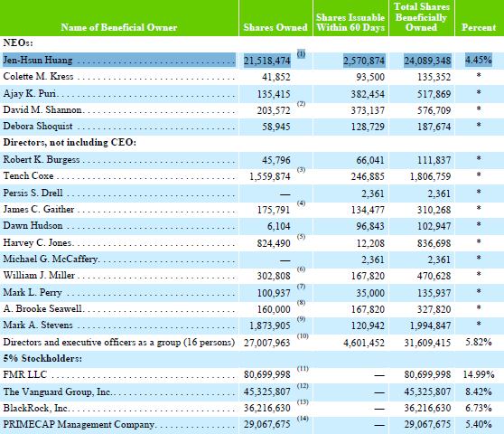This screenshot has width=504, height=434.
Task: Click the Shares Issuable Within 60 Days header
Action: 350,23
